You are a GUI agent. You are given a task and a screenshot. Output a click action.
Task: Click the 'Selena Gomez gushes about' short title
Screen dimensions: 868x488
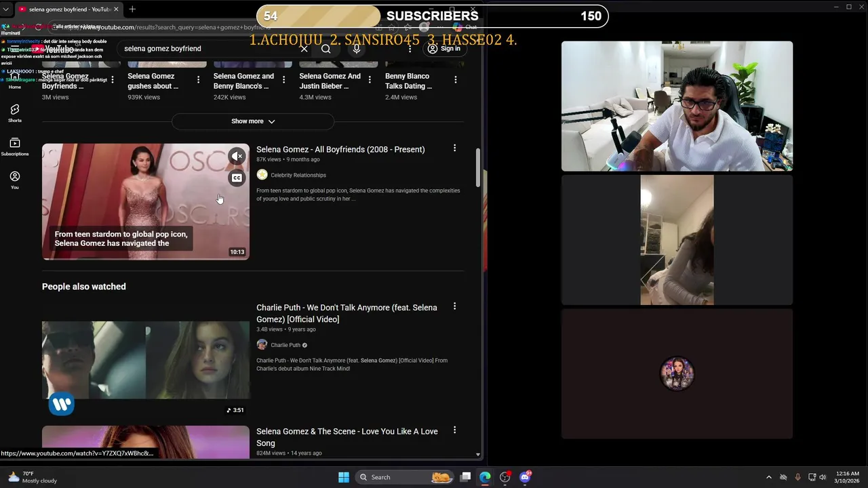click(153, 81)
